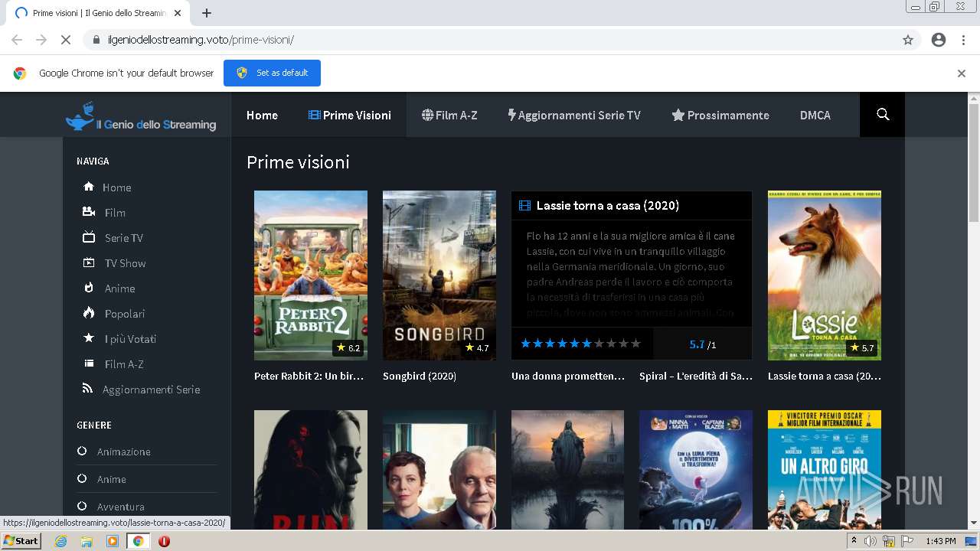Click the volume speaker tray icon
The height and width of the screenshot is (551, 980).
point(871,541)
